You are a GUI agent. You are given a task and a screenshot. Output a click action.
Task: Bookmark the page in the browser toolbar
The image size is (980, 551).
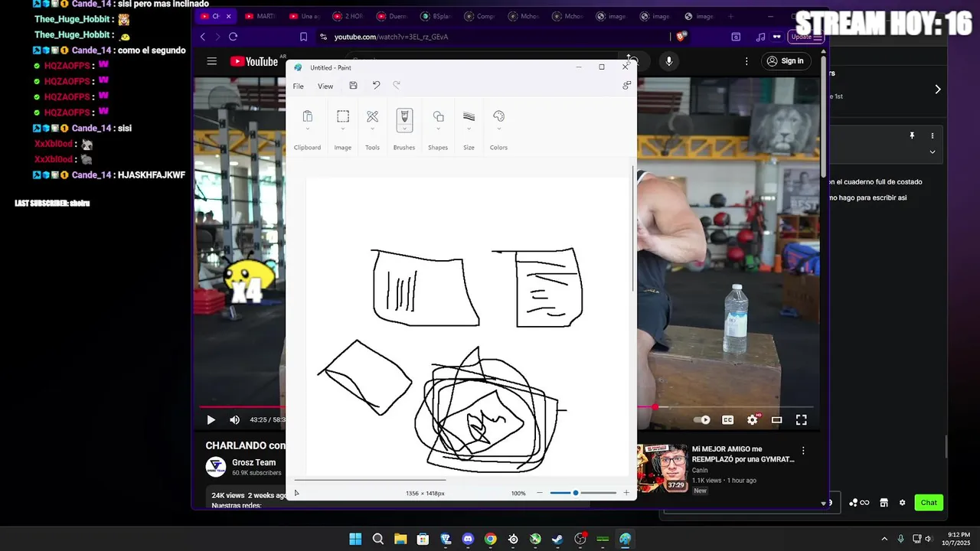coord(303,36)
